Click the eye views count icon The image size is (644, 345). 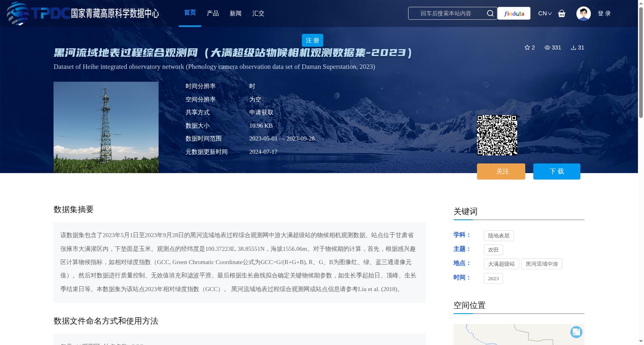(x=547, y=48)
